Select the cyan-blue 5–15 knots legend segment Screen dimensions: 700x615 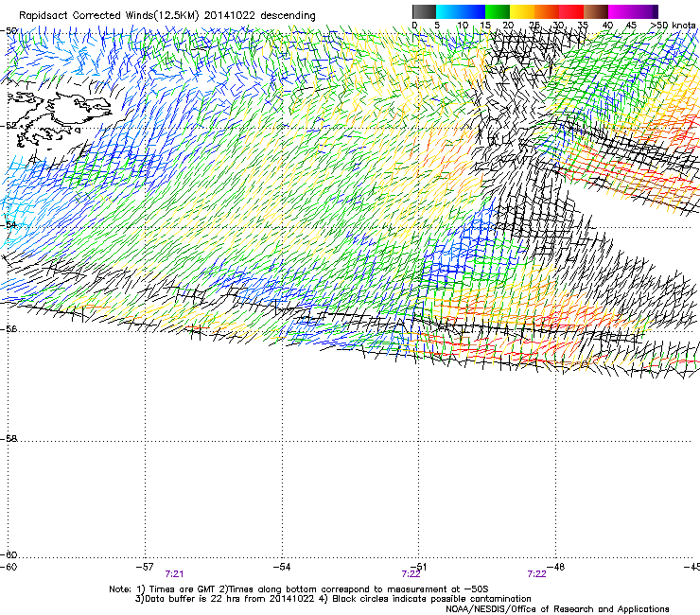461,11
